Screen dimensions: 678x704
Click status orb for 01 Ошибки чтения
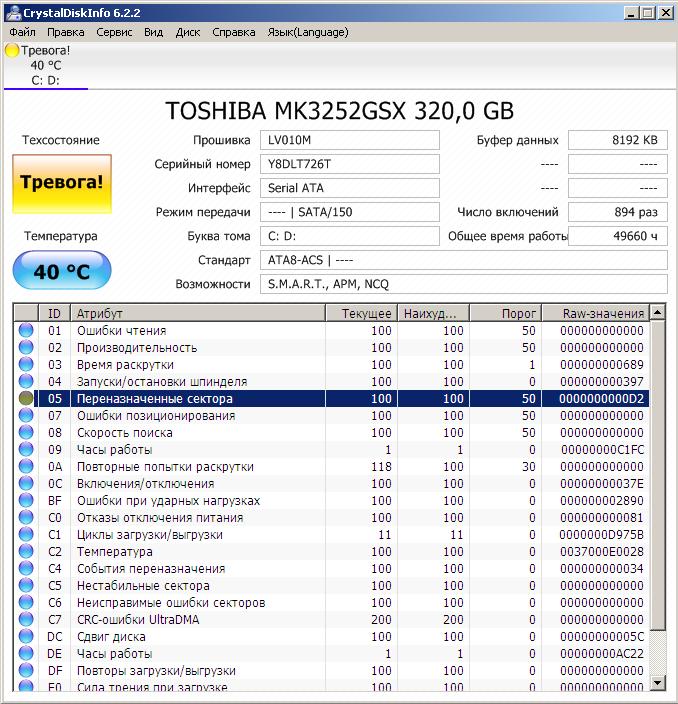tap(26, 330)
